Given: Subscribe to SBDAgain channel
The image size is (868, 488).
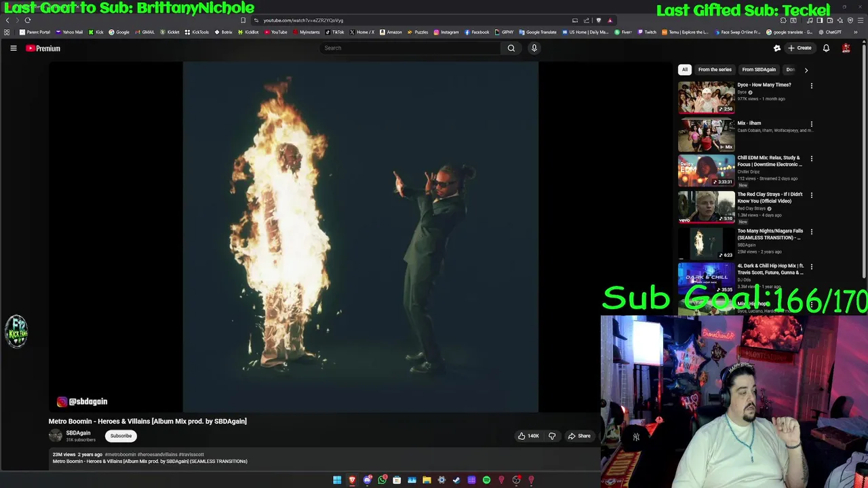Looking at the screenshot, I should [121, 436].
